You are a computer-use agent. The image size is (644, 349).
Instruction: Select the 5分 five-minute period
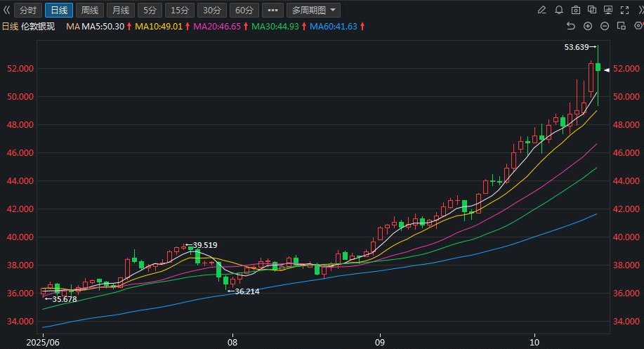coord(150,11)
